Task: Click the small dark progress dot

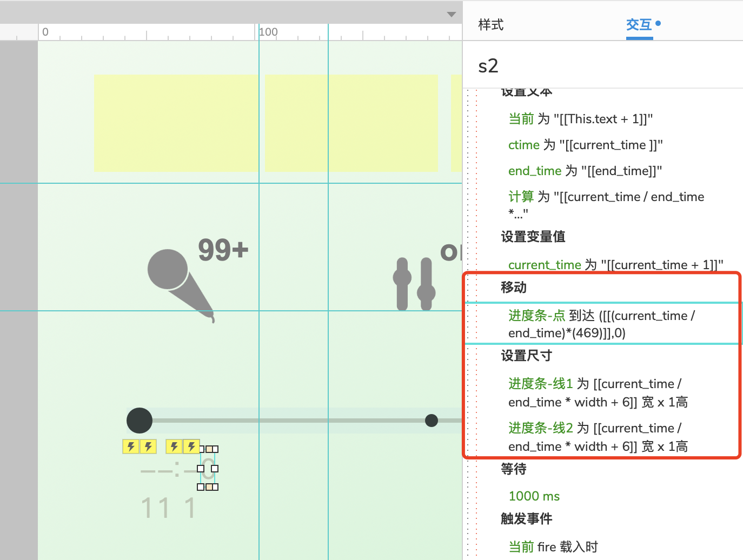Action: point(432,421)
